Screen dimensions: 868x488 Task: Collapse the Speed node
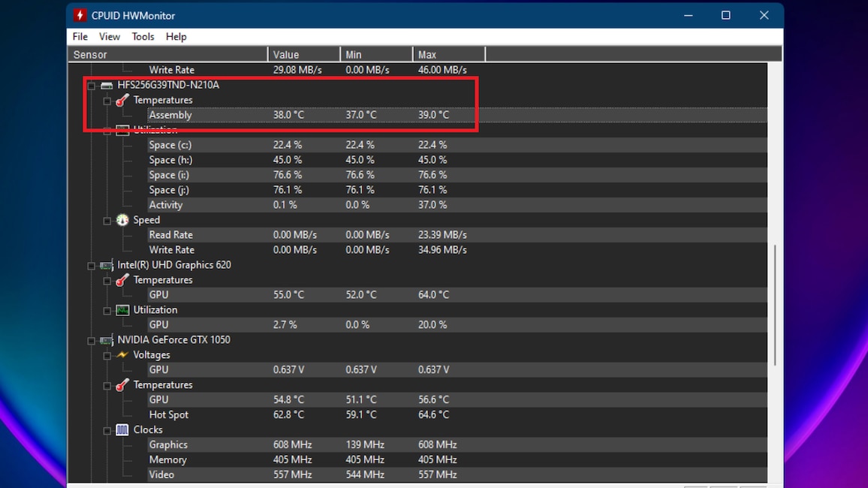tap(107, 221)
